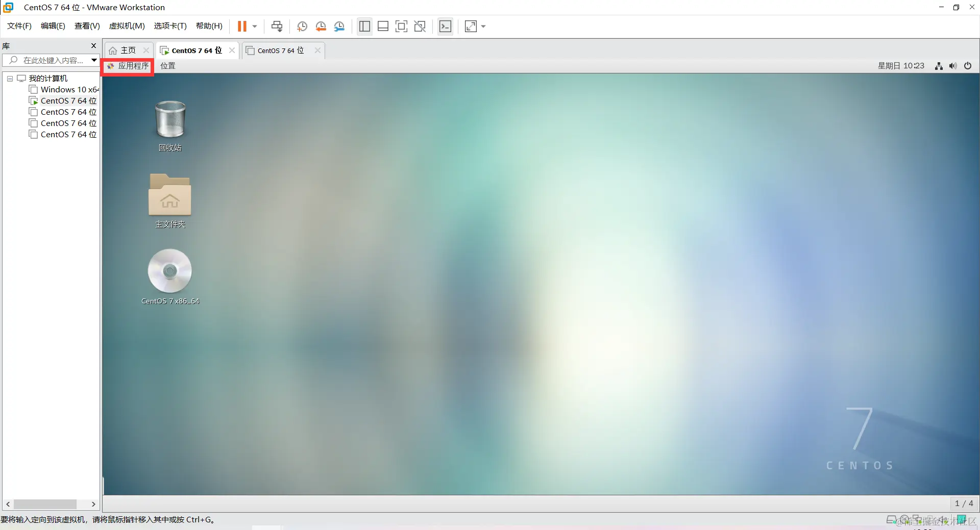
Task: Open the library search filter dropdown
Action: pyautogui.click(x=94, y=60)
